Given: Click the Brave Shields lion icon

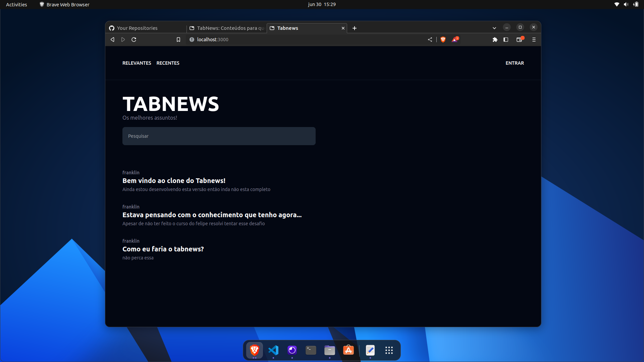Looking at the screenshot, I should tap(443, 40).
